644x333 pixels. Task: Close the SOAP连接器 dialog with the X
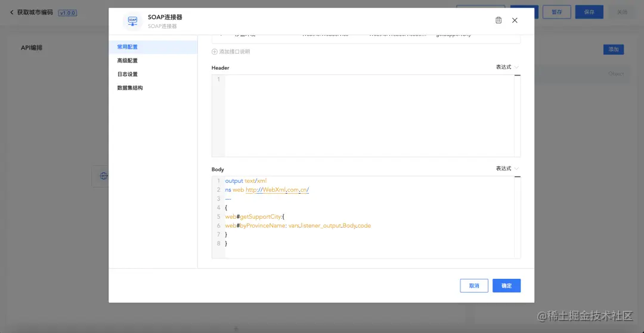coord(515,20)
